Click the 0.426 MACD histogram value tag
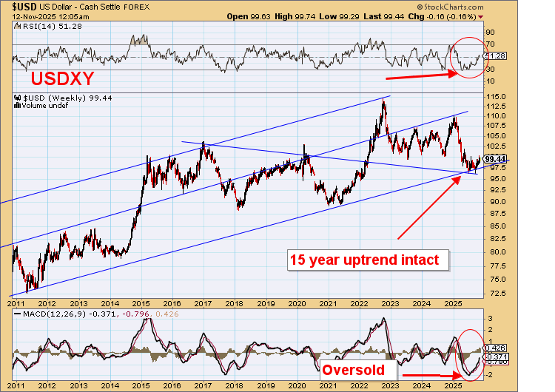555x392 pixels. (x=494, y=348)
